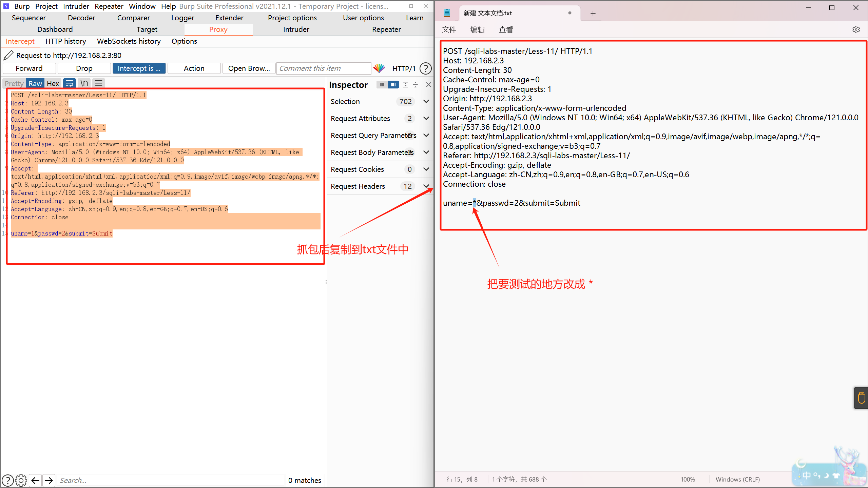Click the fire/highlighted requests icon
The image size is (868, 488).
point(380,68)
